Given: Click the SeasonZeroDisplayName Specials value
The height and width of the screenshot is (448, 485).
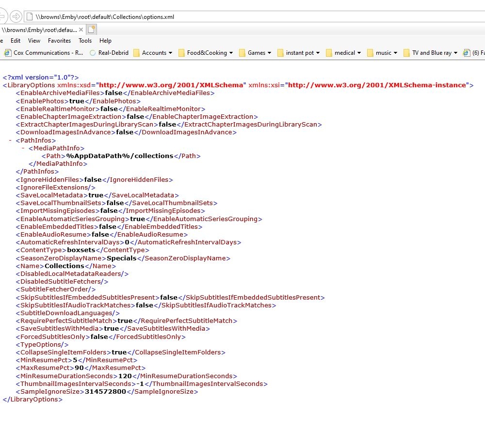Looking at the screenshot, I should 122,258.
